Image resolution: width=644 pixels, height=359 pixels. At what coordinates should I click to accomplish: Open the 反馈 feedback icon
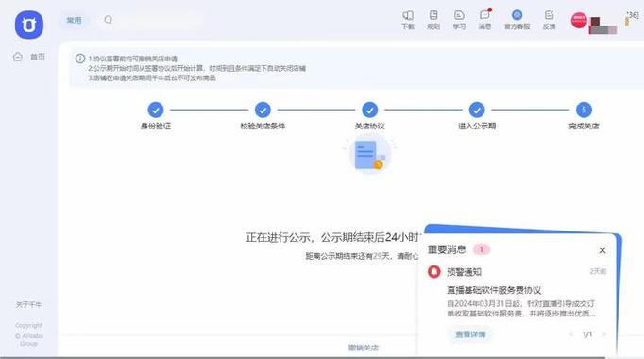[550, 20]
